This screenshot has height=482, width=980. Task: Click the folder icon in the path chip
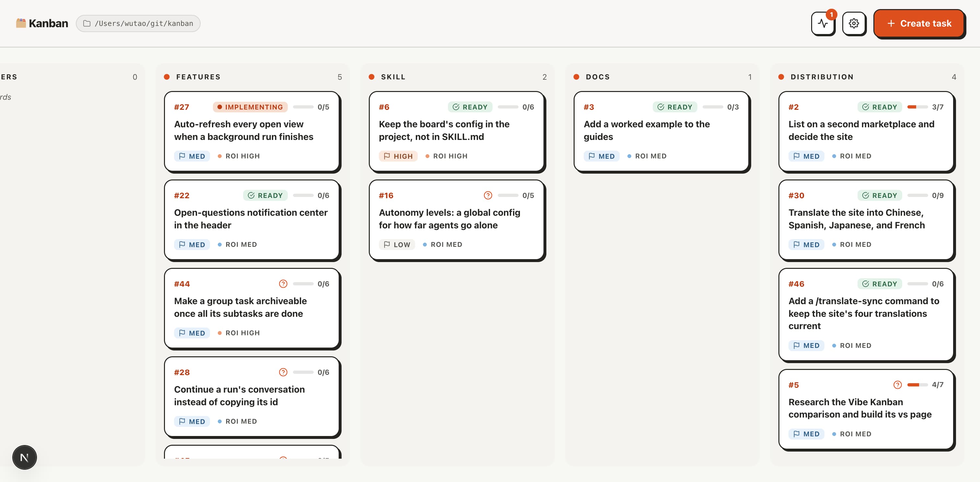click(x=87, y=24)
